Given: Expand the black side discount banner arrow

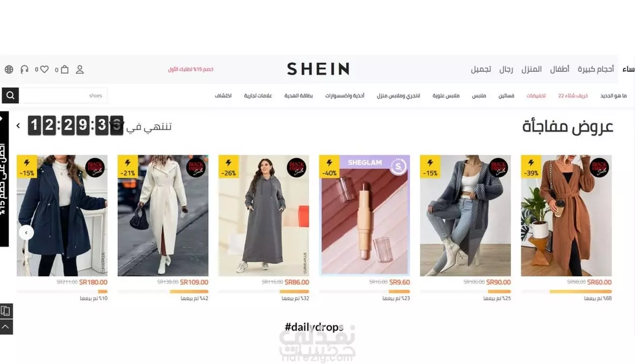Looking at the screenshot, I should click(2, 119).
